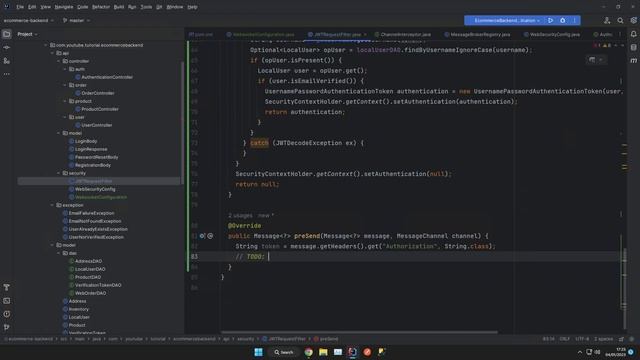Collapse the auth folder

pyautogui.click(x=65, y=69)
